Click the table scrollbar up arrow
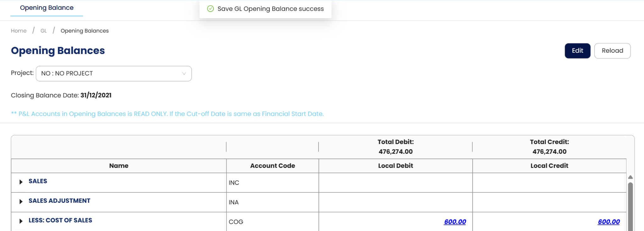 (630, 177)
